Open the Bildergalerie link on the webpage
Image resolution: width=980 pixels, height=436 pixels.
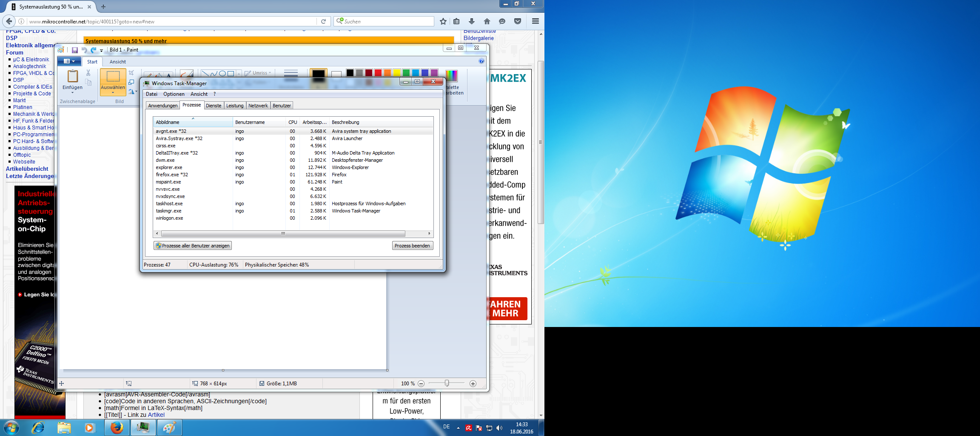(x=479, y=38)
